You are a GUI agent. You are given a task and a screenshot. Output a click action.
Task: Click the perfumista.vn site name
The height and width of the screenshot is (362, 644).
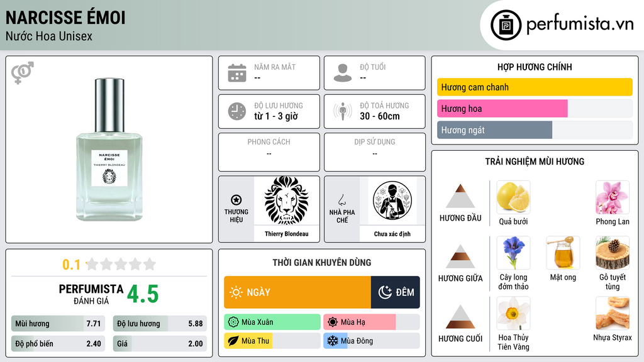pos(580,24)
